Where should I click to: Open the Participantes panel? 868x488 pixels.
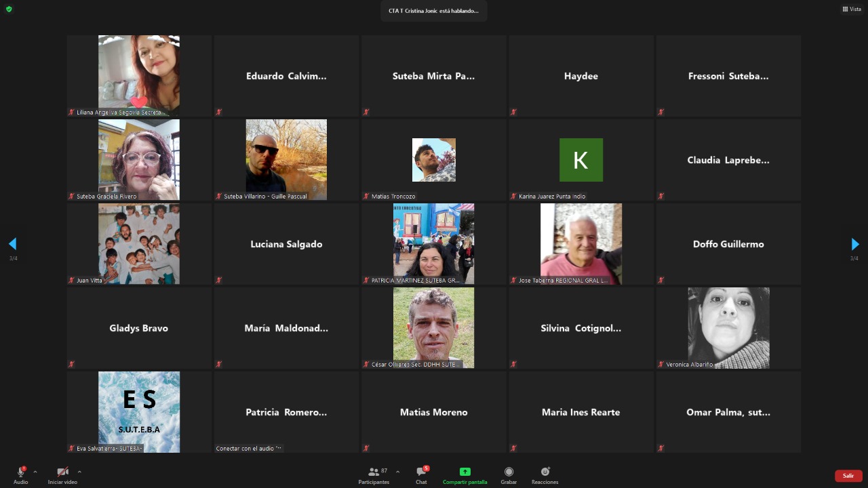click(x=374, y=475)
